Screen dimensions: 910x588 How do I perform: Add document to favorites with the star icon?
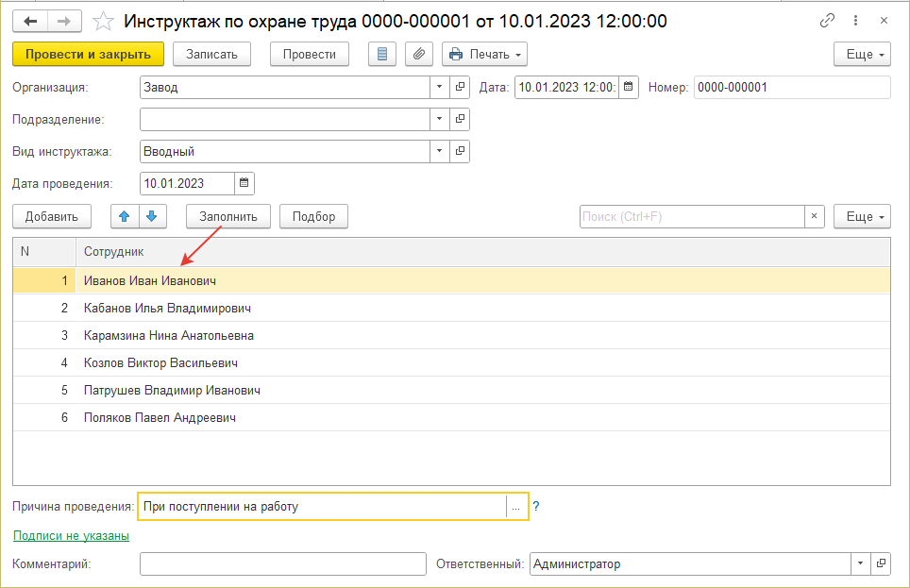103,22
